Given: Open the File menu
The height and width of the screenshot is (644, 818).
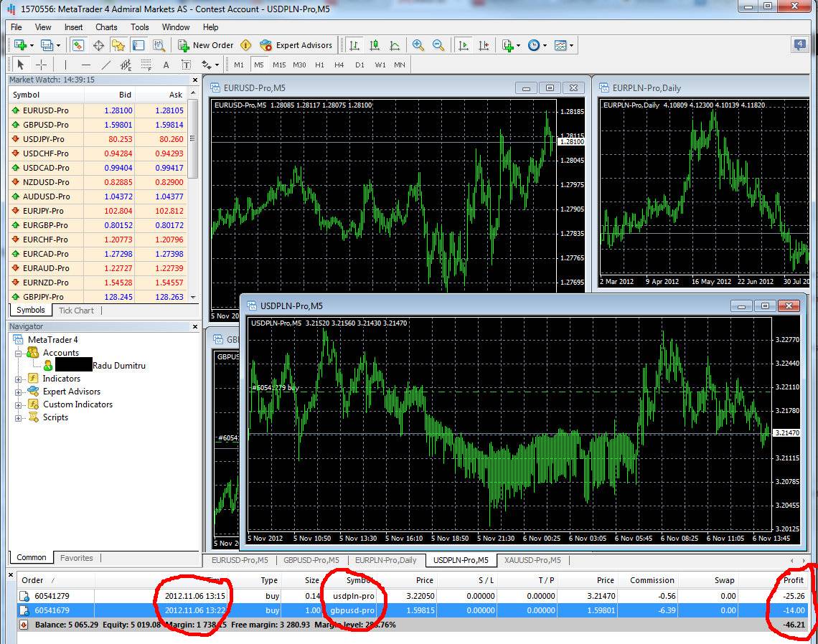Looking at the screenshot, I should tap(17, 27).
